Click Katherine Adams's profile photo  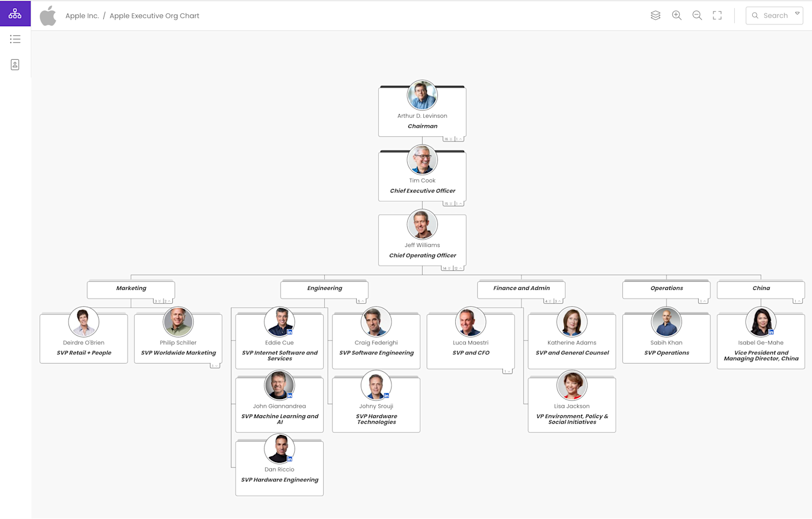point(571,322)
